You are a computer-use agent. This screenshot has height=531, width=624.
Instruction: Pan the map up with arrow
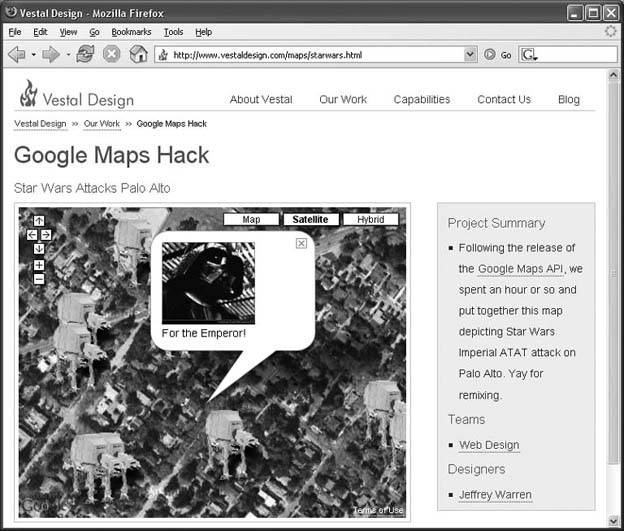click(x=39, y=221)
